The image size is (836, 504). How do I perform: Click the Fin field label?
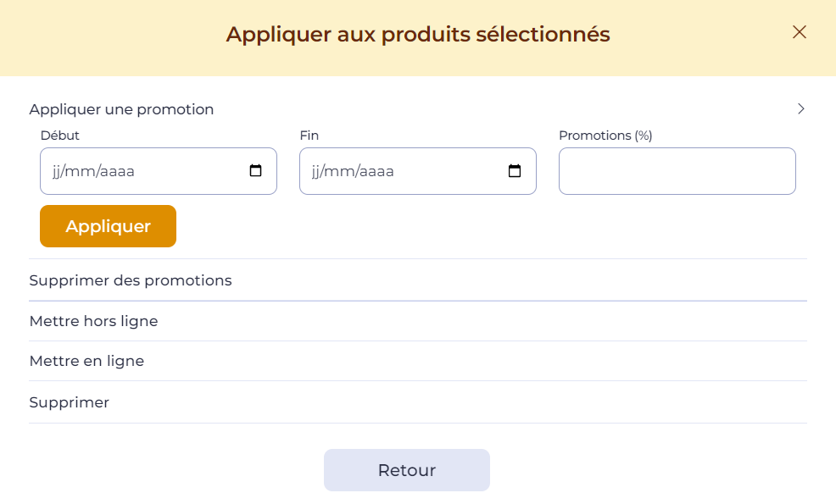click(x=309, y=136)
